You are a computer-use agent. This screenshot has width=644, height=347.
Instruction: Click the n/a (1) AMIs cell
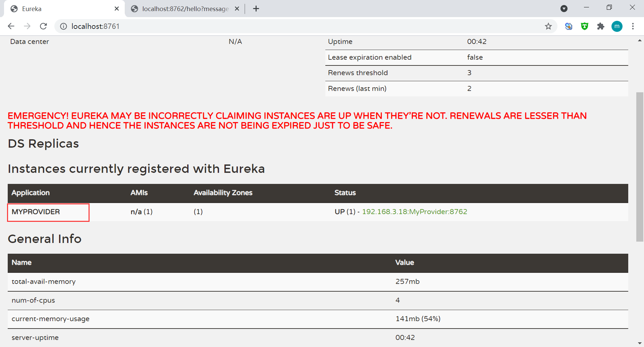tap(142, 212)
